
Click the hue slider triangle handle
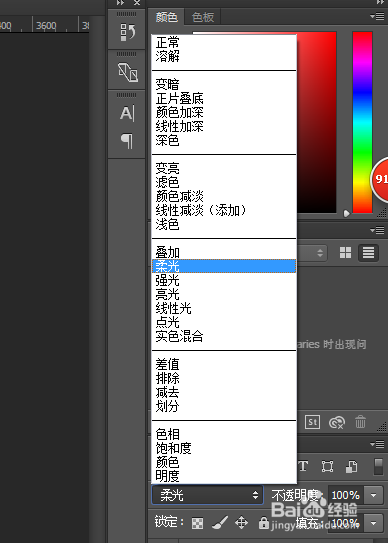[346, 213]
